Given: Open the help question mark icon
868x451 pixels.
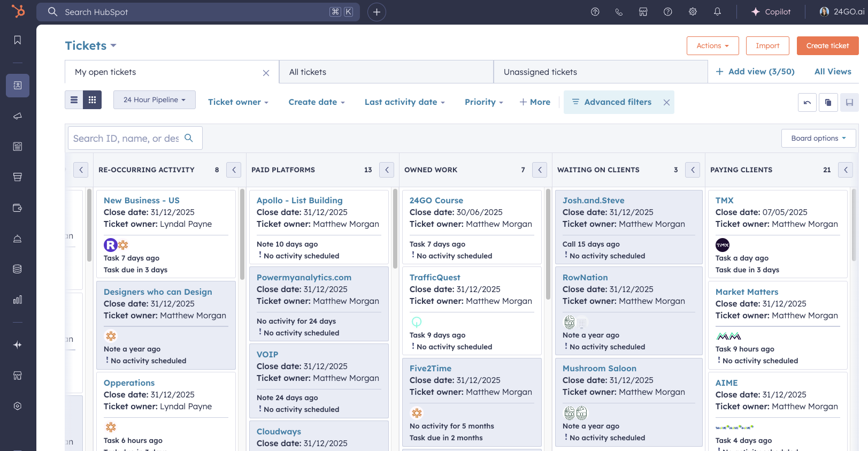Looking at the screenshot, I should tap(668, 12).
